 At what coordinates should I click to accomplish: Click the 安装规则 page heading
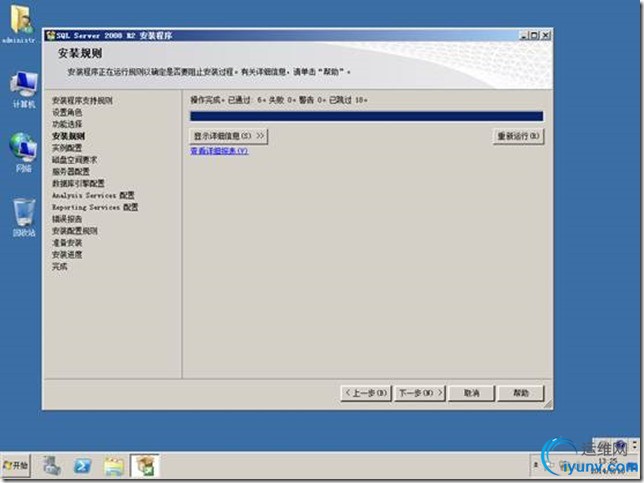(80, 53)
